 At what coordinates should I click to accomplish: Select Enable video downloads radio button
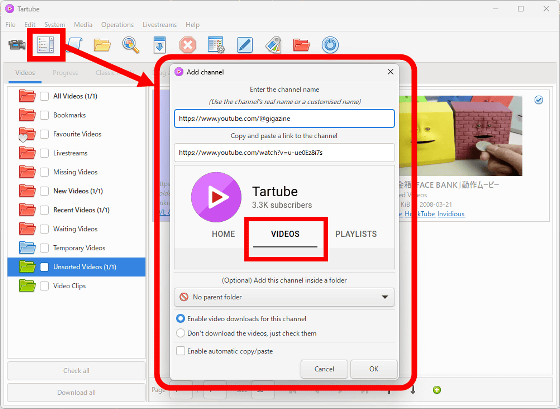(x=180, y=318)
